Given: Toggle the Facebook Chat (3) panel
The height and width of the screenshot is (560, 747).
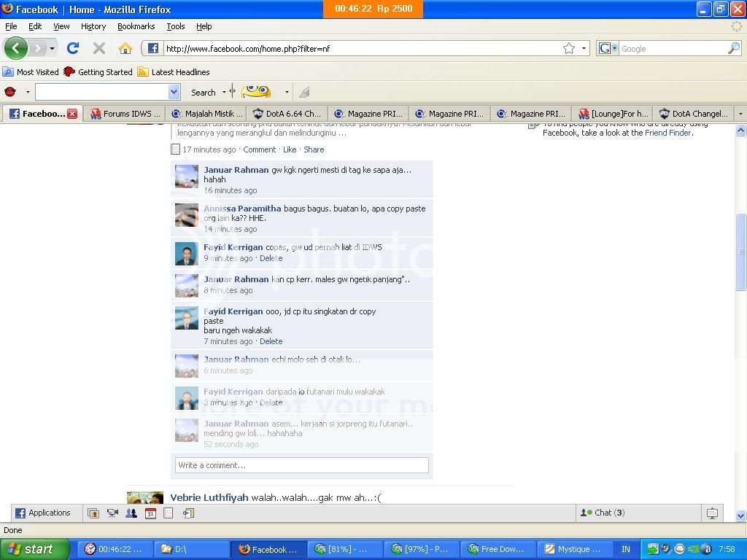Looking at the screenshot, I should point(639,513).
